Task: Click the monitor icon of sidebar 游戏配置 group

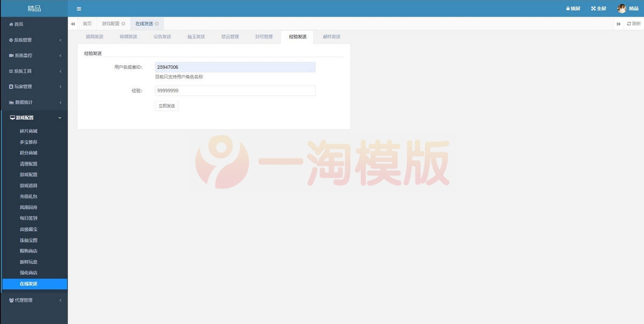Action: pos(12,117)
